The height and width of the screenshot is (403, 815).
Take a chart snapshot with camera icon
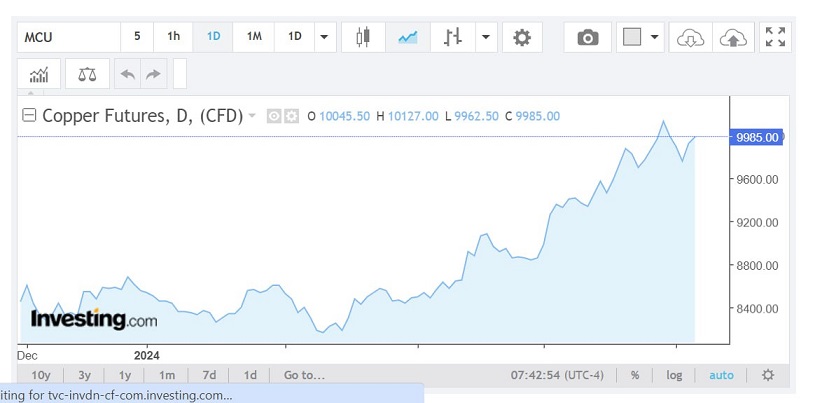pos(588,37)
